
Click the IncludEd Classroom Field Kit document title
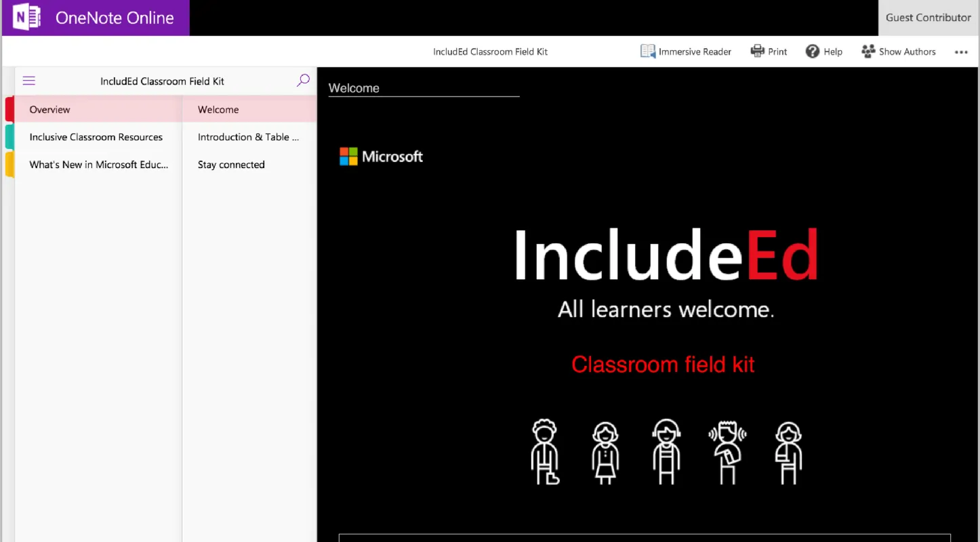[x=490, y=51]
